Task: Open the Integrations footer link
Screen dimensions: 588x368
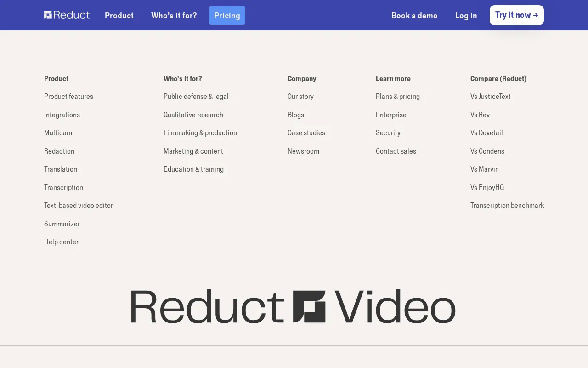Action: click(x=62, y=115)
